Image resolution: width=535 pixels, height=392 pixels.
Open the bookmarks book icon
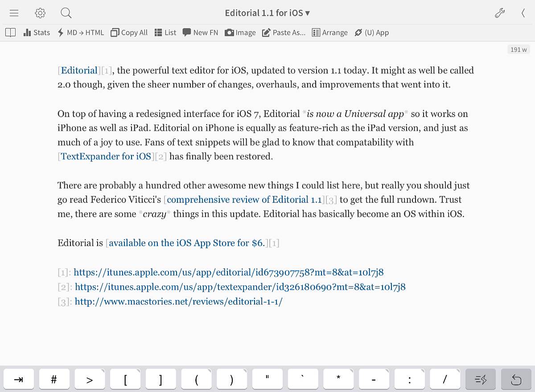(10, 32)
